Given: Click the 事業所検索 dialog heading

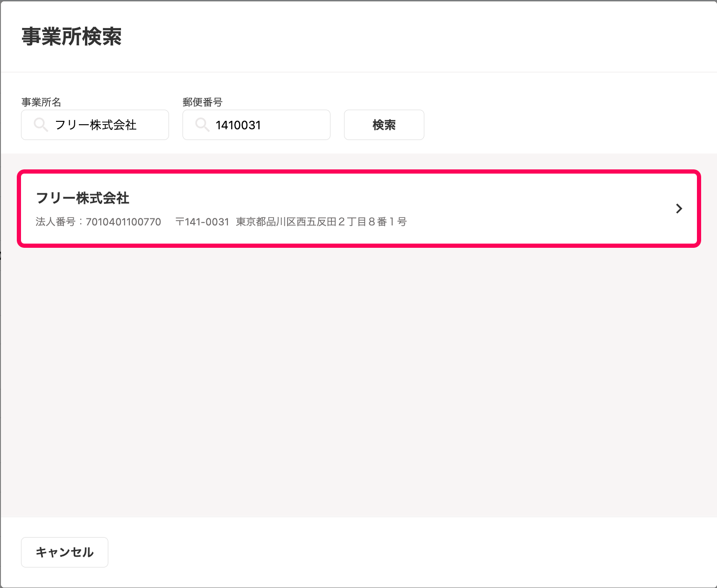Looking at the screenshot, I should [x=71, y=36].
